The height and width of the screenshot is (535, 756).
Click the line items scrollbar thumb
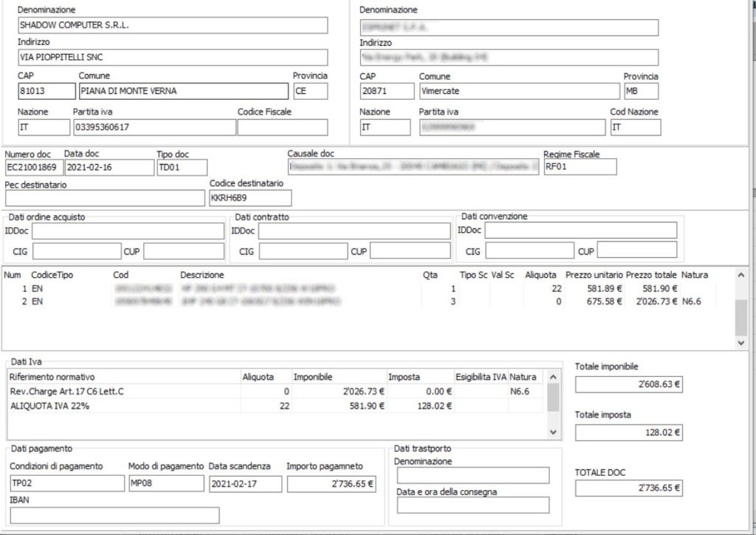pos(741,318)
